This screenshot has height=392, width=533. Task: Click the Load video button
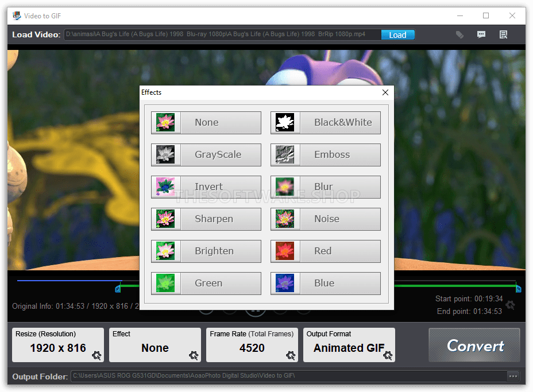[x=397, y=35]
